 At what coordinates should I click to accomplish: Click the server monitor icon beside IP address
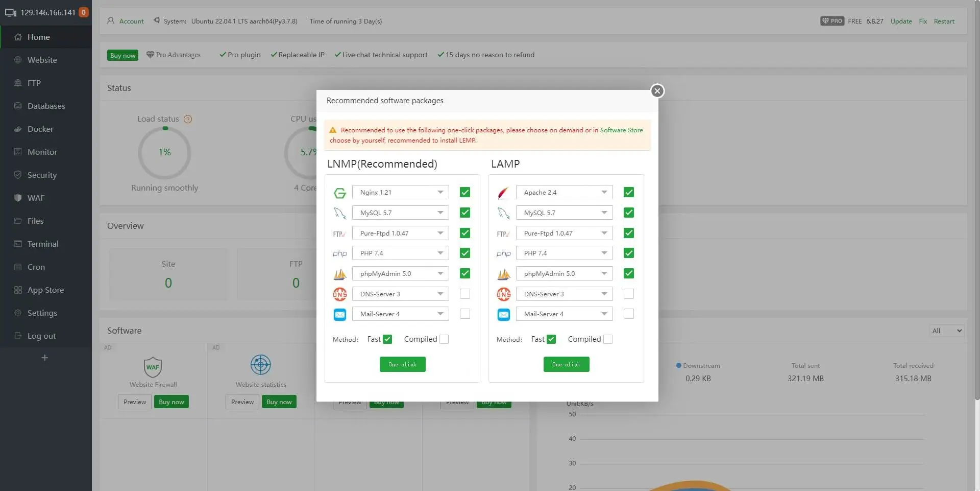(x=11, y=13)
